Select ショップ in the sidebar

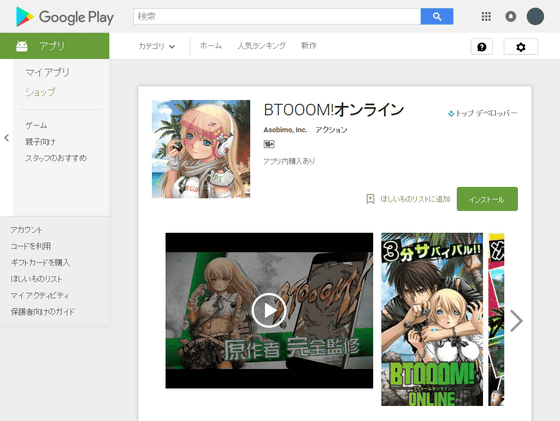(40, 92)
